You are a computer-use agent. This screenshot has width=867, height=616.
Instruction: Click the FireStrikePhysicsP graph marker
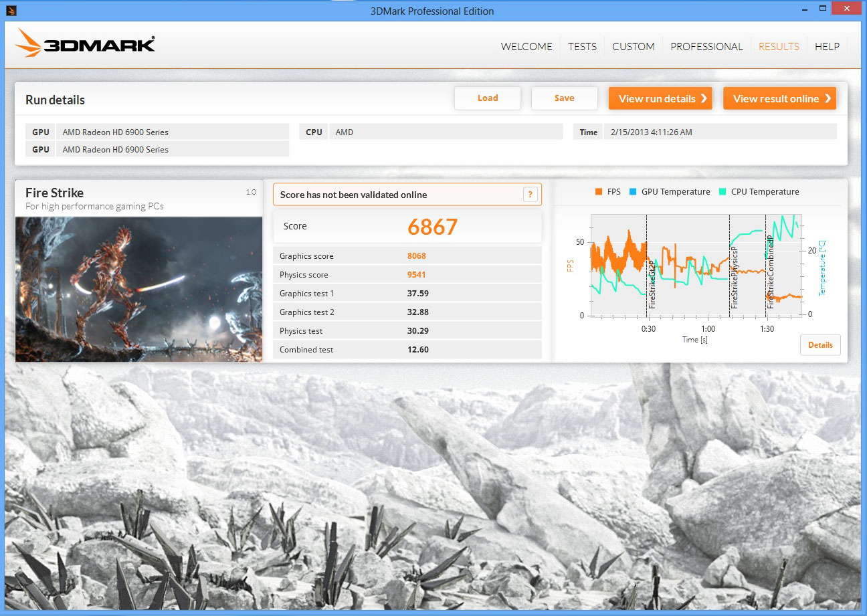pyautogui.click(x=735, y=278)
